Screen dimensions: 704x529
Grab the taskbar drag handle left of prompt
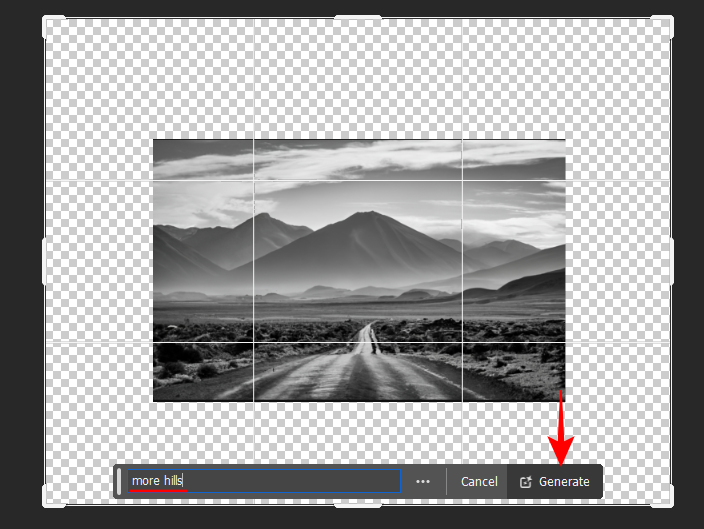coord(119,481)
